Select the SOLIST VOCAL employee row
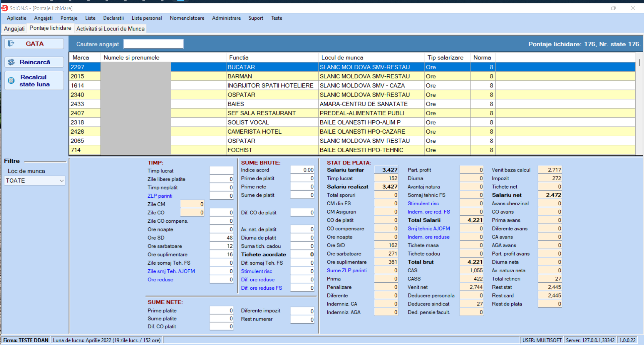 (x=248, y=123)
